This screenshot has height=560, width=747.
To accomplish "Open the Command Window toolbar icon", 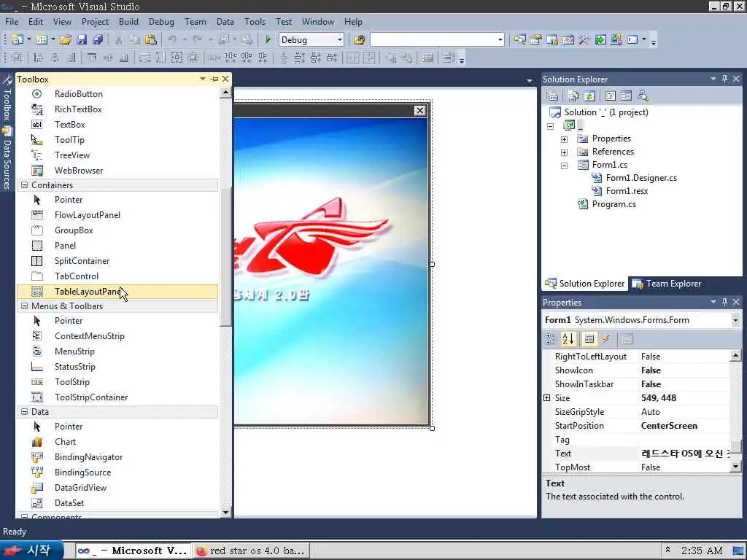I will point(632,40).
